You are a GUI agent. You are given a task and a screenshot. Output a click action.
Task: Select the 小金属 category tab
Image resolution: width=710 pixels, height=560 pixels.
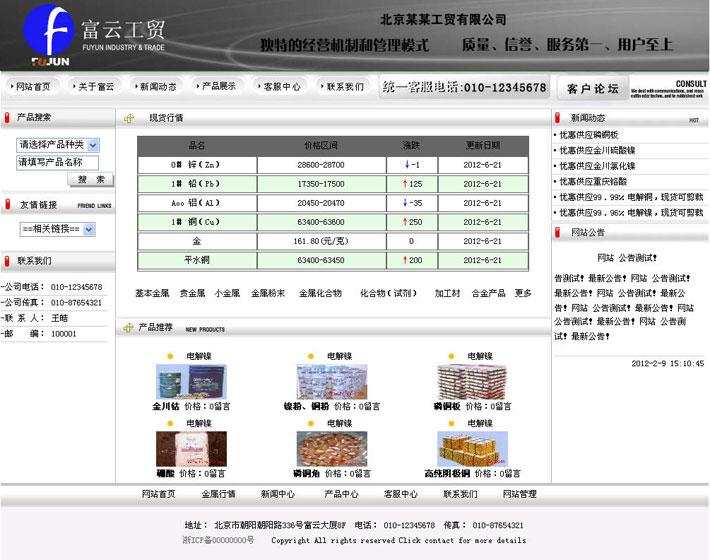pyautogui.click(x=227, y=293)
